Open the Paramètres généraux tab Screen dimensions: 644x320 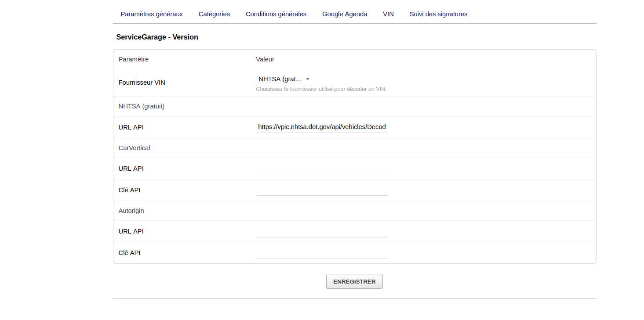click(x=152, y=14)
